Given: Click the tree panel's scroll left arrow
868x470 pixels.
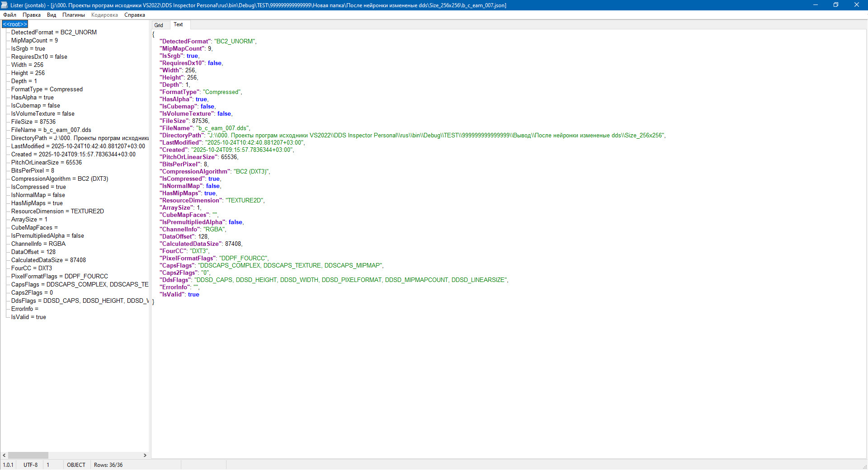Looking at the screenshot, I should (x=5, y=456).
